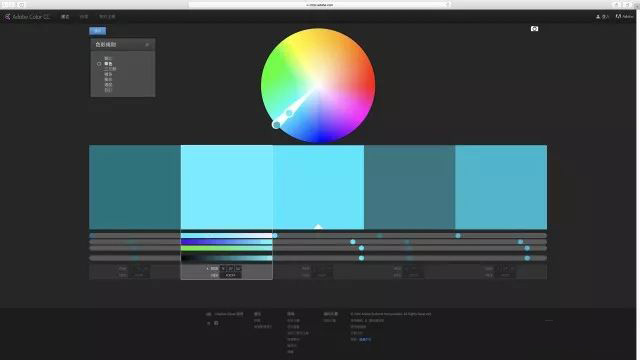640x360 pixels.
Task: Click the browser sidebar toggle icon
Action: click(22, 4)
